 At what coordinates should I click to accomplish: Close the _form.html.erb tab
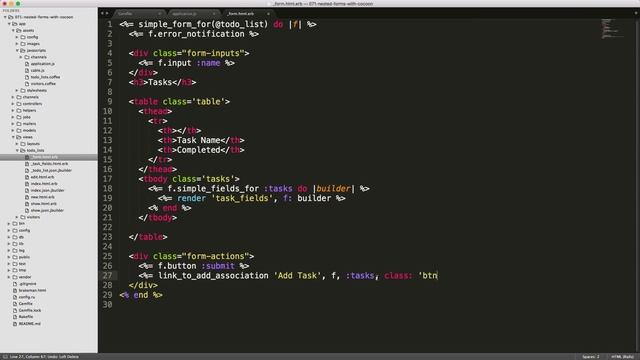(268, 14)
